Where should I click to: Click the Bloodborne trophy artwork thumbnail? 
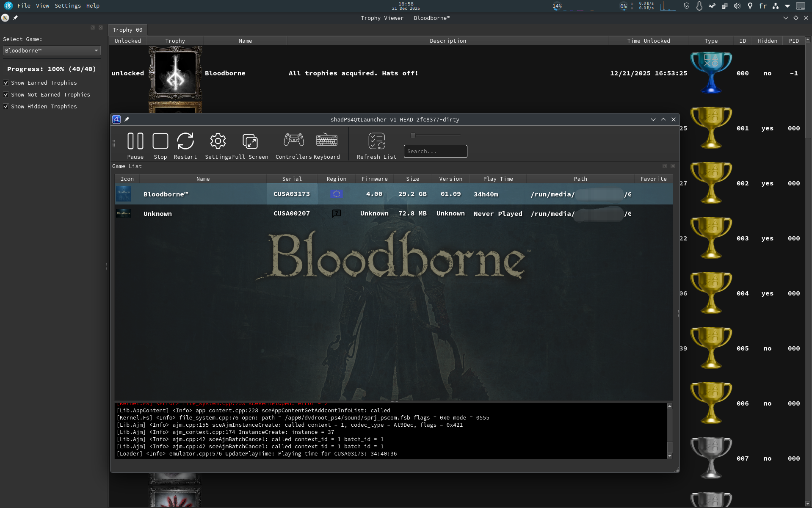tap(175, 73)
